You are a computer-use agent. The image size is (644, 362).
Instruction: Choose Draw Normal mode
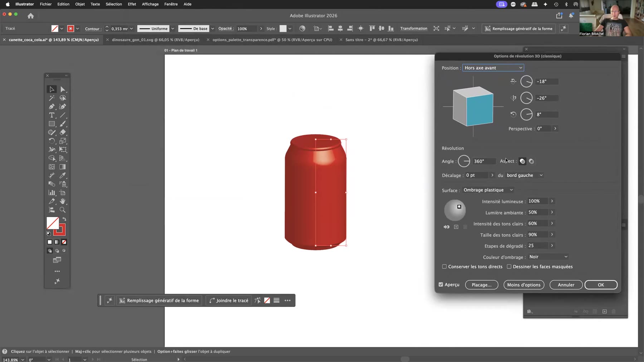point(50,251)
